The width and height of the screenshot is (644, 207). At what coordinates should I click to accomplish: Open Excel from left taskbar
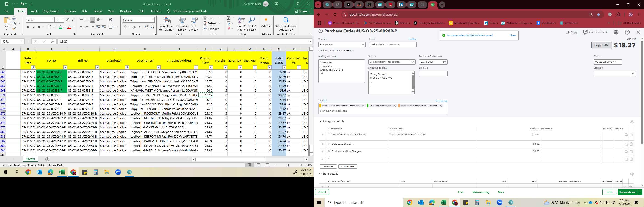(x=62, y=172)
